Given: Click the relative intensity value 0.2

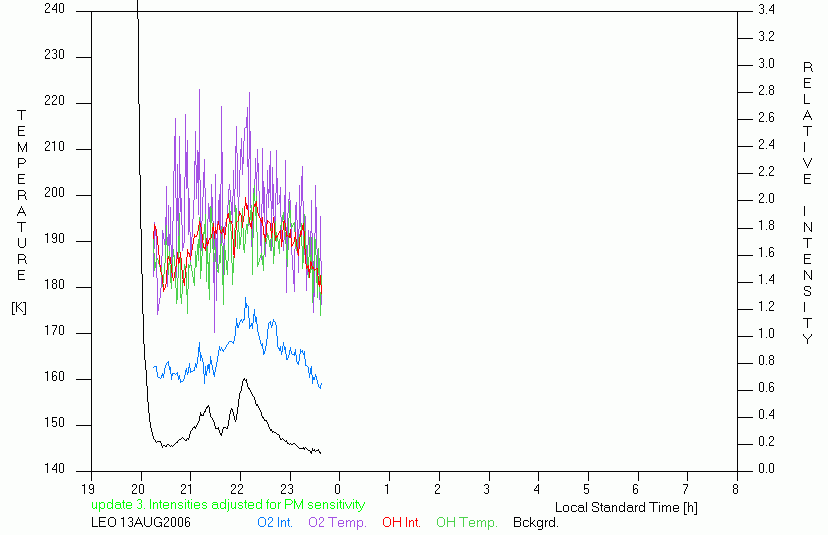Looking at the screenshot, I should point(766,442).
